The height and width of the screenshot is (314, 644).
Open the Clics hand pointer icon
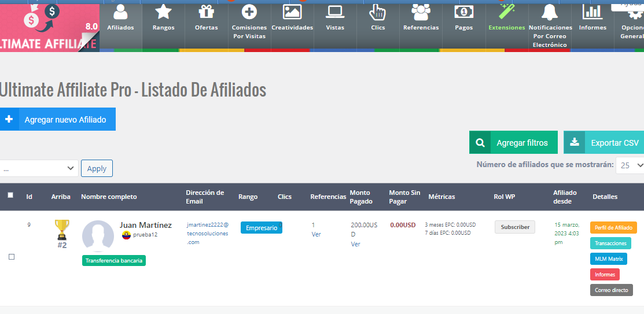tap(378, 12)
